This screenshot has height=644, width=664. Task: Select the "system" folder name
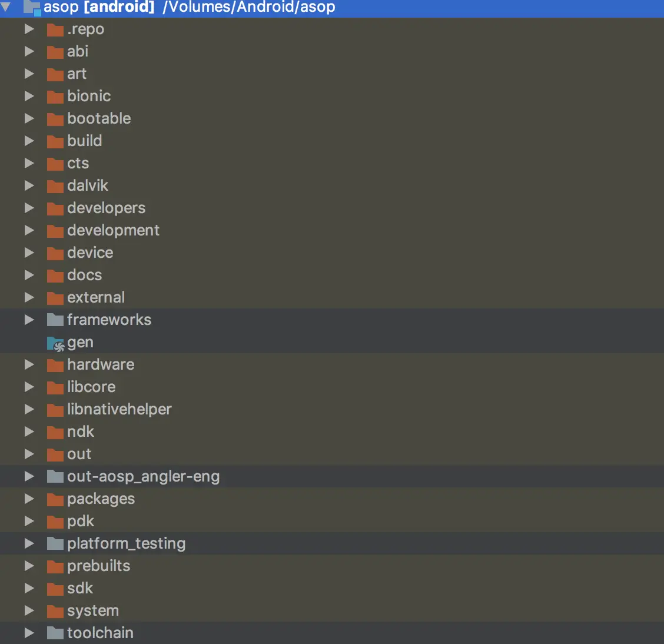[x=93, y=610]
